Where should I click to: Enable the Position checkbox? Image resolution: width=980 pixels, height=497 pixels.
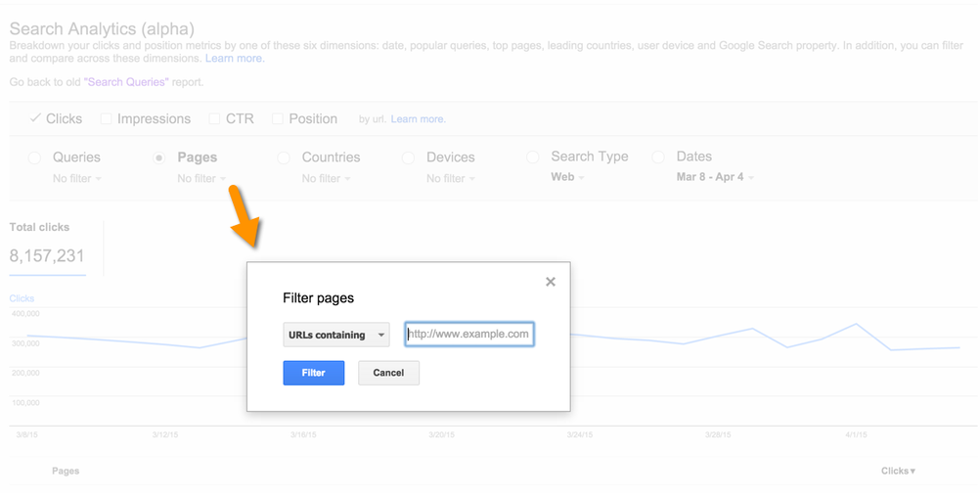tap(278, 118)
